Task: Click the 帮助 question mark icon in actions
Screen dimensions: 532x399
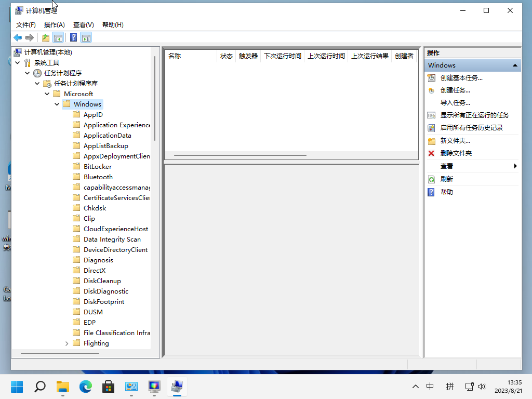Action: pyautogui.click(x=431, y=192)
